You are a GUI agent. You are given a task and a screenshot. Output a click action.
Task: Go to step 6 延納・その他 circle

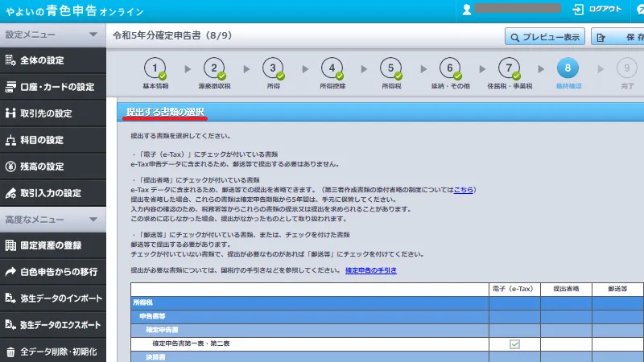(x=450, y=68)
